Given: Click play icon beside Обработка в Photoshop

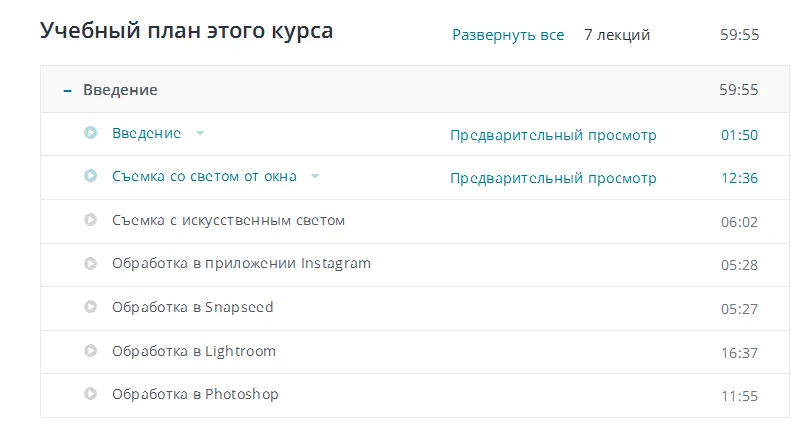Looking at the screenshot, I should click(x=91, y=394).
